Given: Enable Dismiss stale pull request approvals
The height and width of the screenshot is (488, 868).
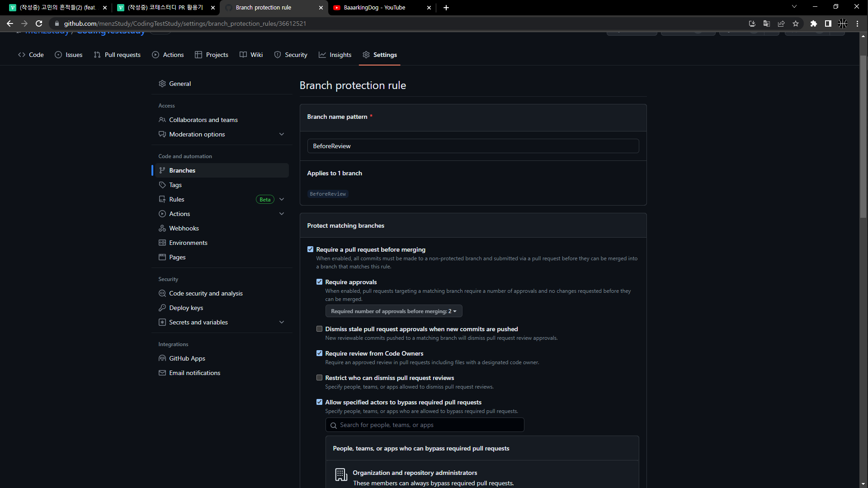Looking at the screenshot, I should click(320, 329).
